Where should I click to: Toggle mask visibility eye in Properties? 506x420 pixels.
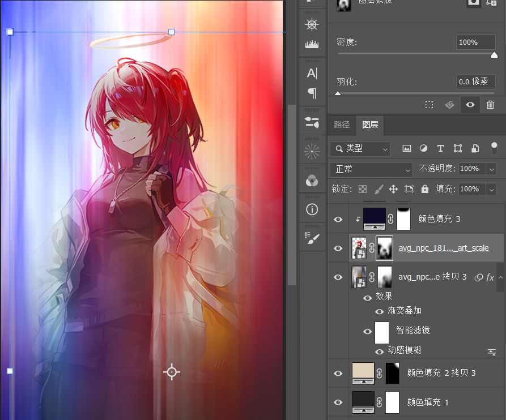coord(470,105)
